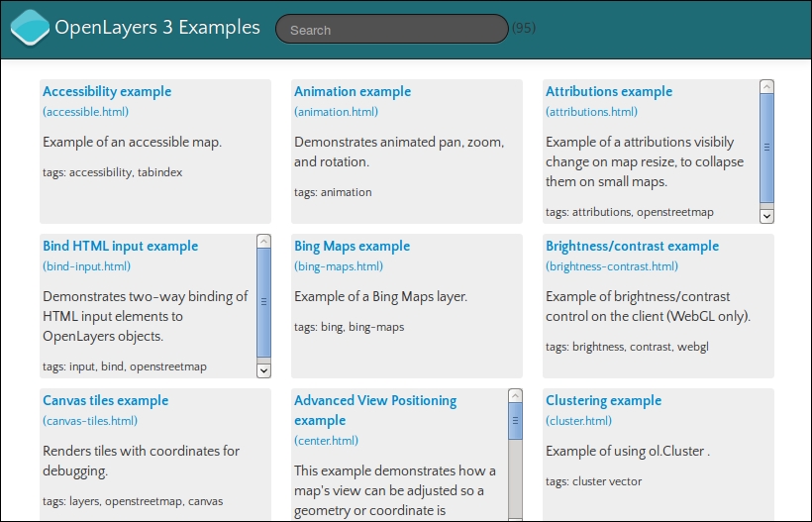Click the (95) results count
The width and height of the screenshot is (812, 522).
tap(524, 28)
